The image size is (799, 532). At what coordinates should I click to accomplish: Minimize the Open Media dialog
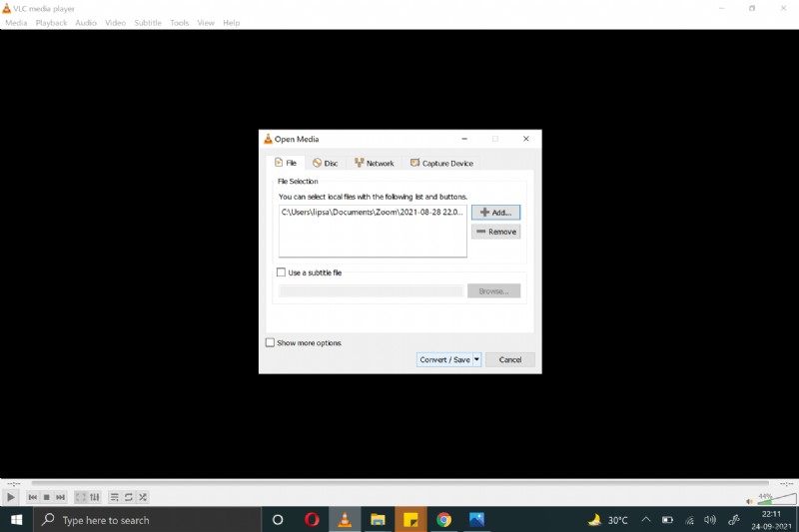pos(464,139)
